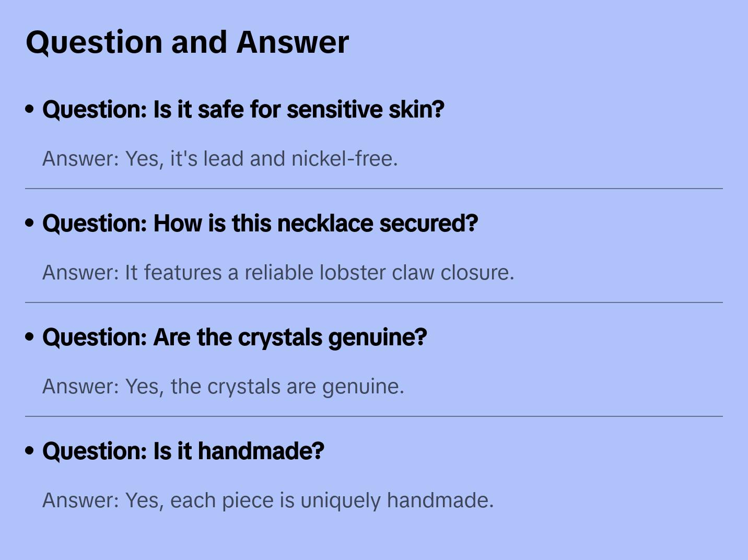
Task: Click the bullet beside the sensitive skin question
Action: 30,109
